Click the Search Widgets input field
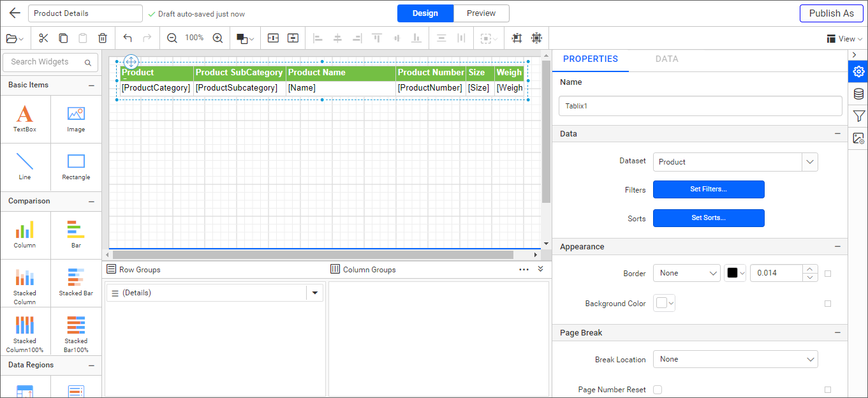This screenshot has width=868, height=398. [51, 62]
